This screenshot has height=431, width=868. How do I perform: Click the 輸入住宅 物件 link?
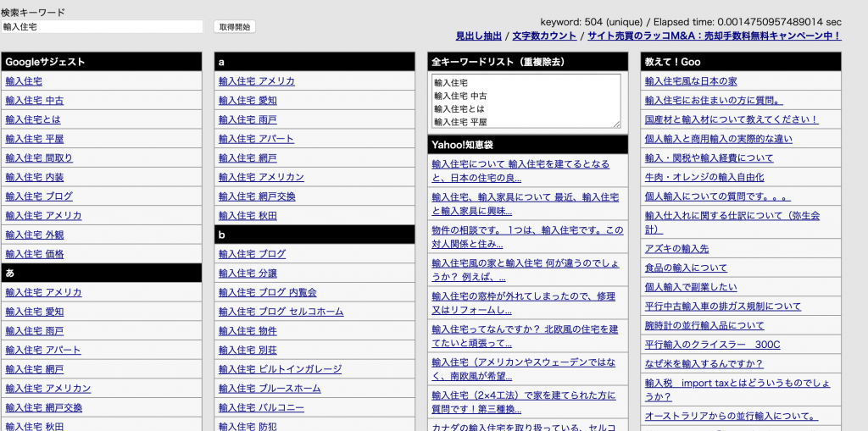[248, 331]
